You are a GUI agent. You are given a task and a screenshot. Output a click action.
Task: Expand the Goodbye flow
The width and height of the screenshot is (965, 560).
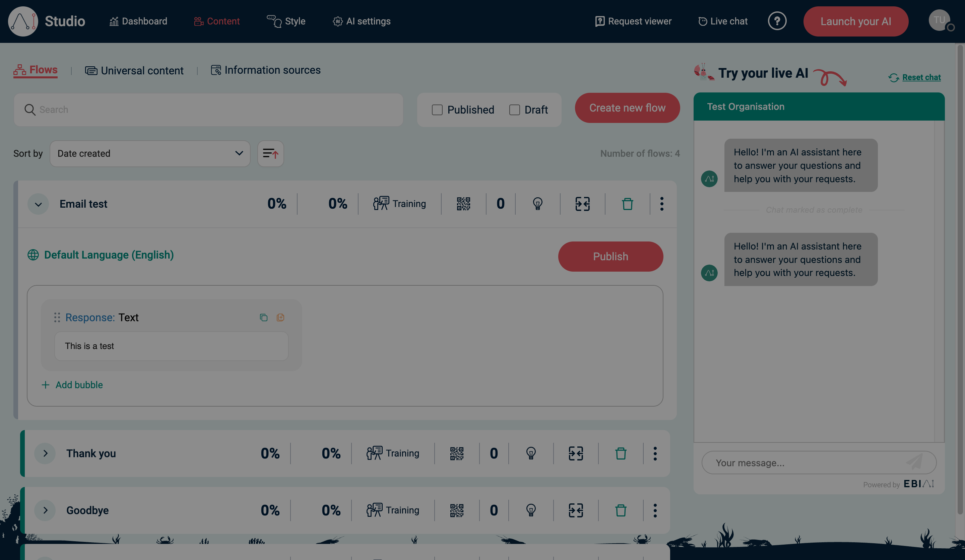tap(45, 510)
